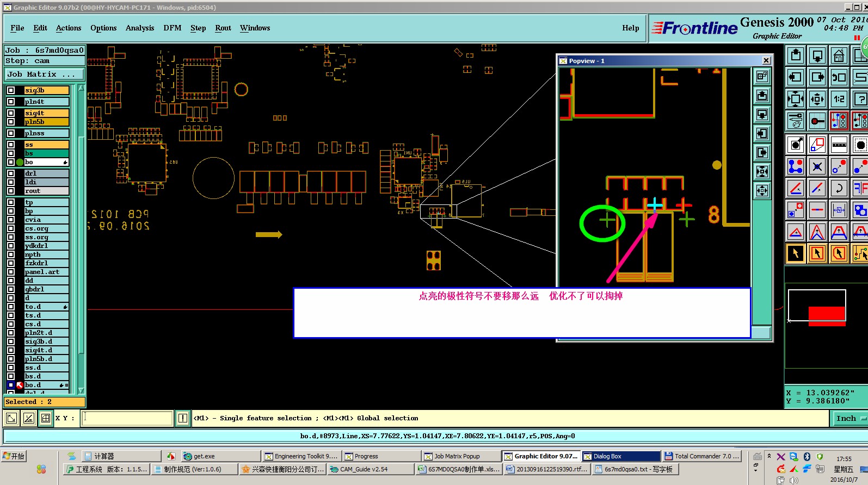Toggle display checkbox for layer sig4t
868x485 pixels.
tap(11, 113)
